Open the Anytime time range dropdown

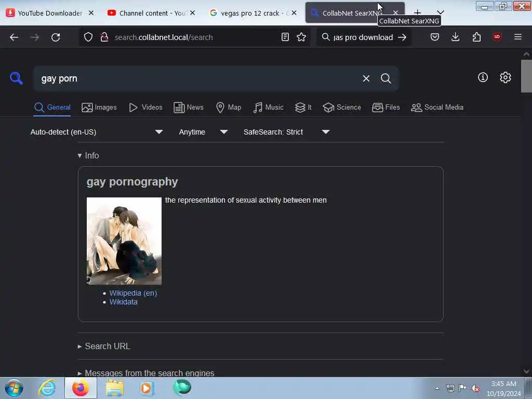pyautogui.click(x=203, y=132)
